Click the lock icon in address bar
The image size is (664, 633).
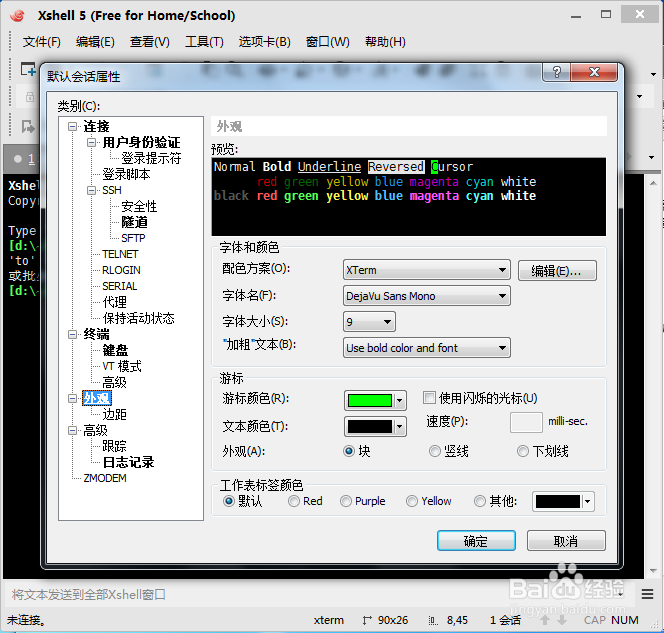point(30,97)
